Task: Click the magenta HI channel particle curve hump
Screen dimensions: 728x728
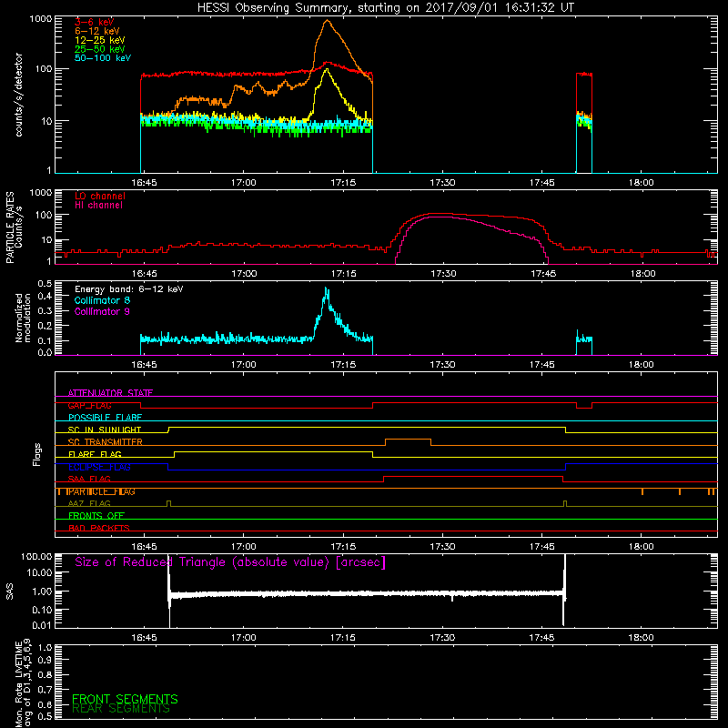Action: click(x=443, y=217)
